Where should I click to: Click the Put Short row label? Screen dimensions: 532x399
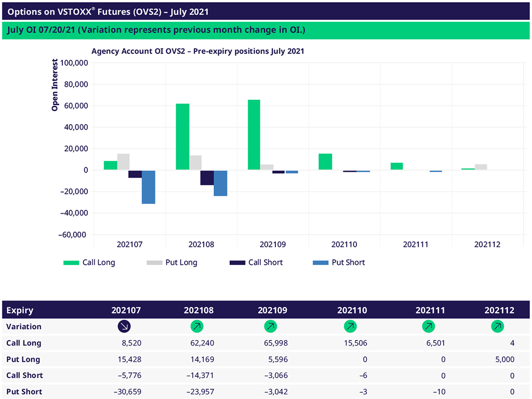(24, 392)
